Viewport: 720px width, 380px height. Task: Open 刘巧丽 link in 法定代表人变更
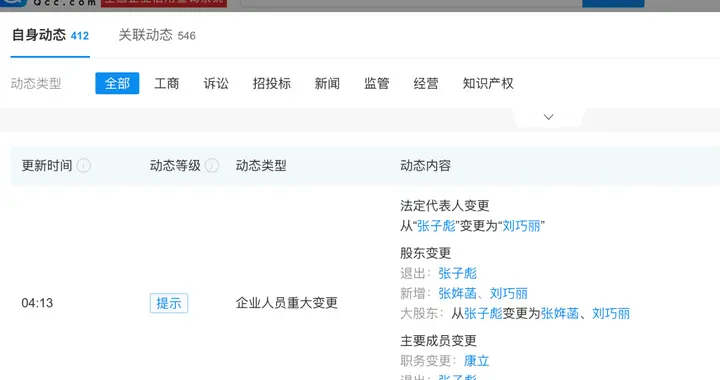pyautogui.click(x=521, y=226)
